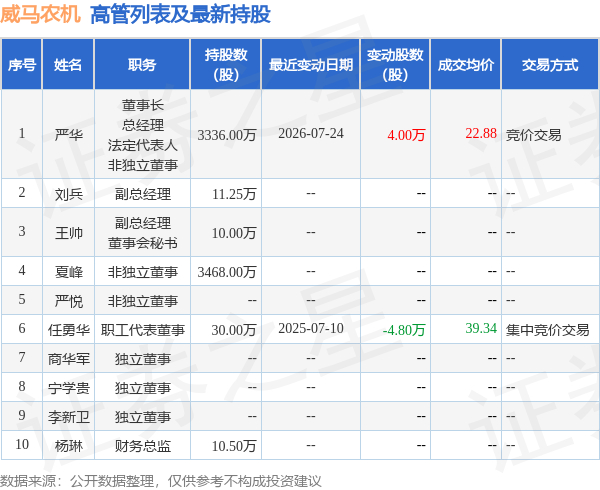Click the date 2025-07-10
This screenshot has width=600, height=490.
tap(311, 328)
